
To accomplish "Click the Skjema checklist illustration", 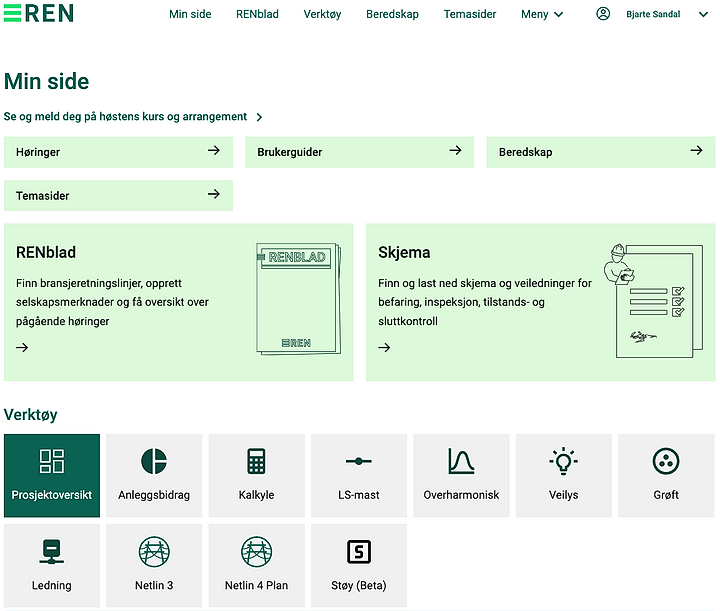I will coord(654,301).
